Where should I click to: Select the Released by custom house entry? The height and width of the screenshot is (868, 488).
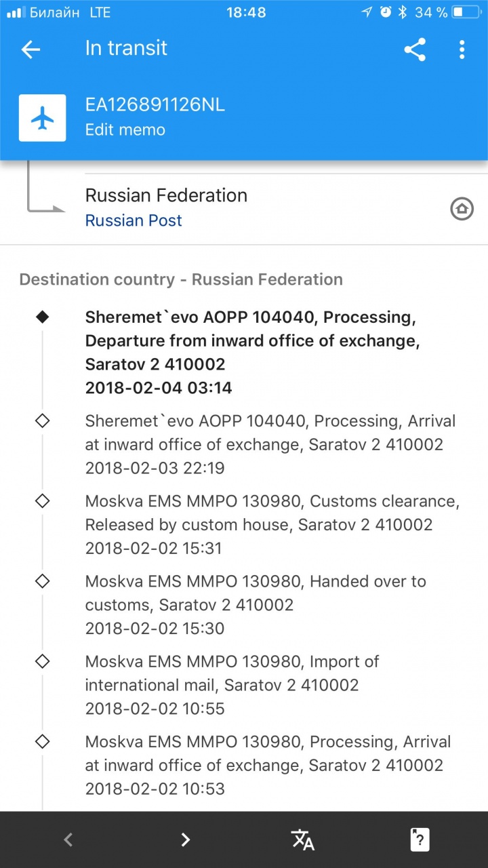[x=271, y=525]
